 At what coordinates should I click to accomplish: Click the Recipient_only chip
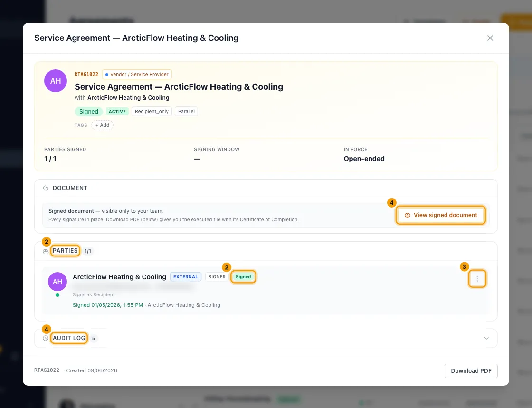pos(152,111)
